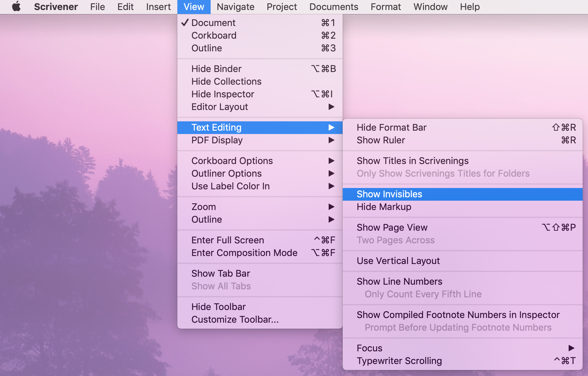This screenshot has width=588, height=376.
Task: Choose Hide Binder
Action: (x=260, y=69)
